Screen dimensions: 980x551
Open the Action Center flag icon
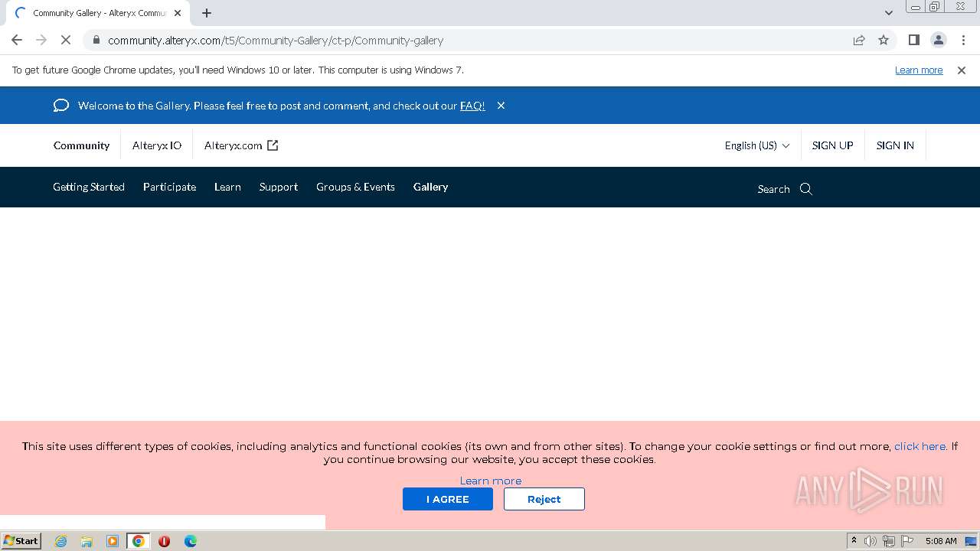coord(907,541)
